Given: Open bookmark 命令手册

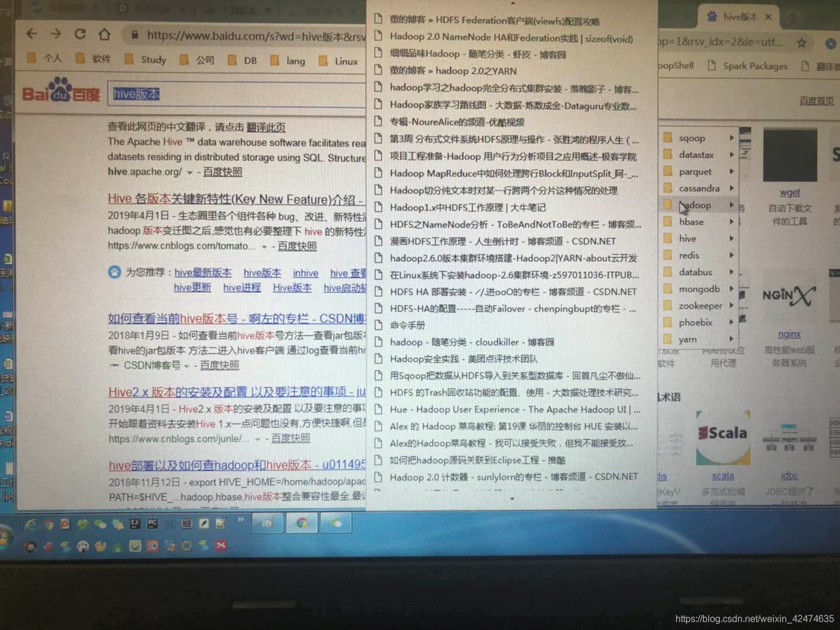Looking at the screenshot, I should (400, 325).
